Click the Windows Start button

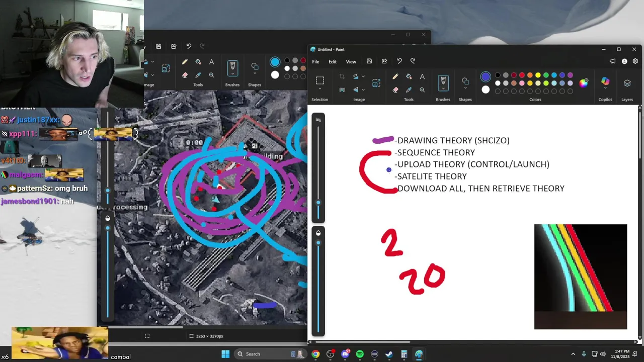[225, 354]
